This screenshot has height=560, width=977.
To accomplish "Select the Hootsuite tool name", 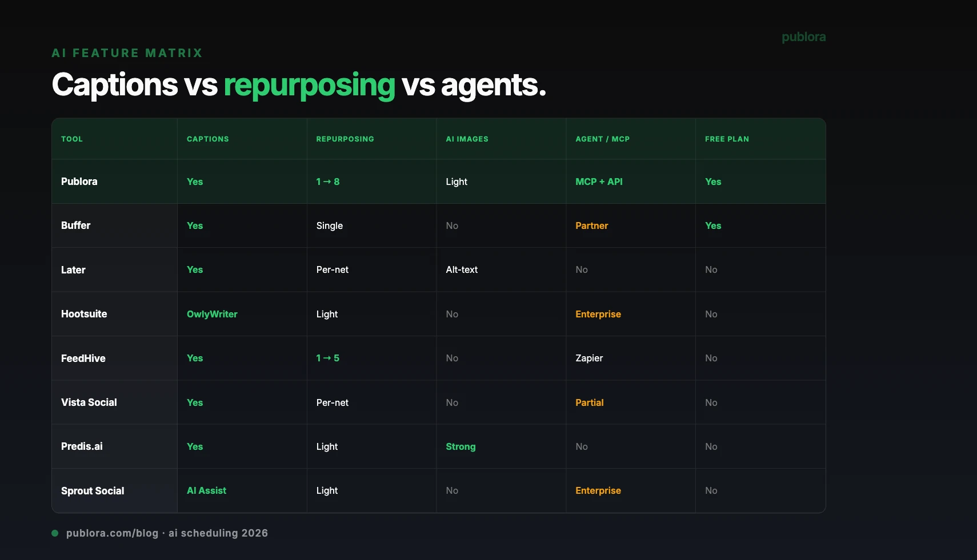I will tap(84, 314).
